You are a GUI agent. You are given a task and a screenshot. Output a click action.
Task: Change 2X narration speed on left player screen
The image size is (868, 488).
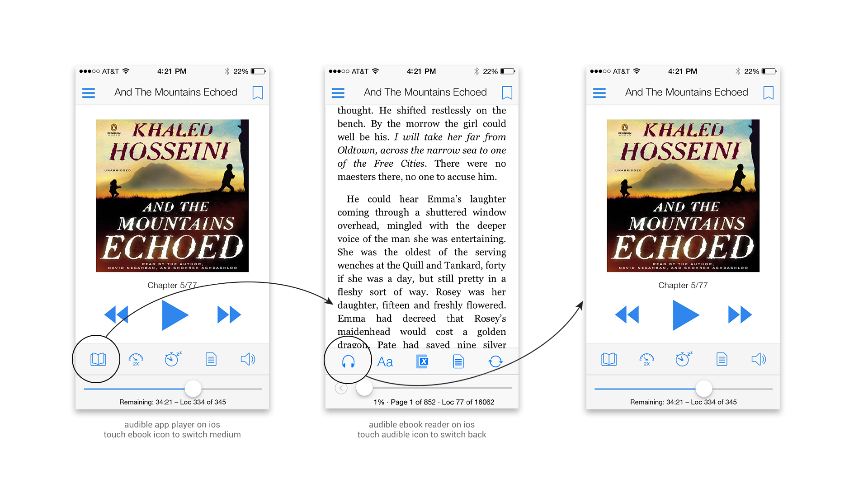pyautogui.click(x=136, y=360)
